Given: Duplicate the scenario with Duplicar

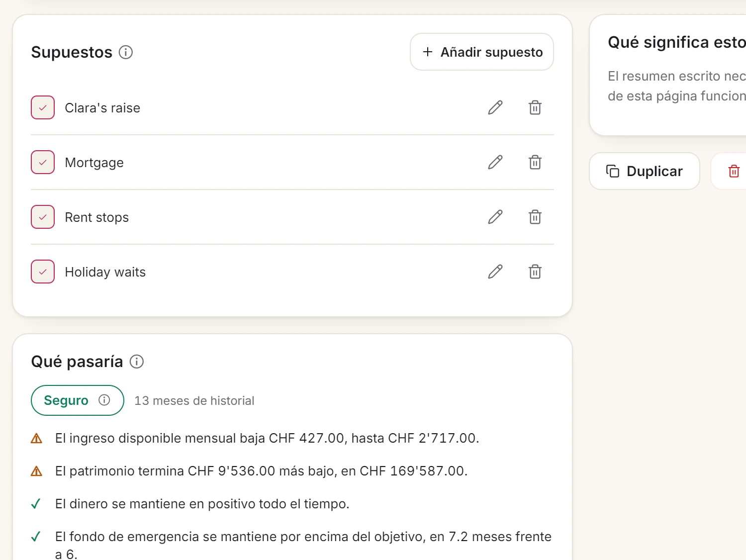Looking at the screenshot, I should pyautogui.click(x=645, y=171).
